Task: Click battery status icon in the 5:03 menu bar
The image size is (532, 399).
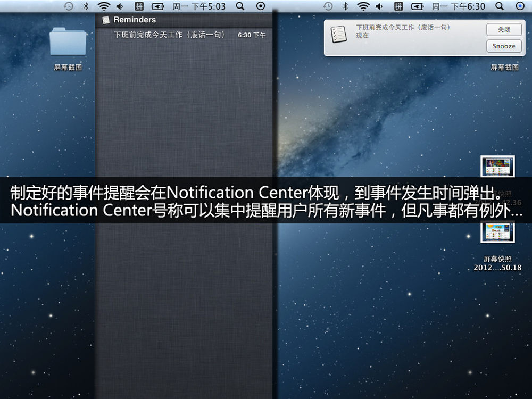Action: [x=158, y=6]
